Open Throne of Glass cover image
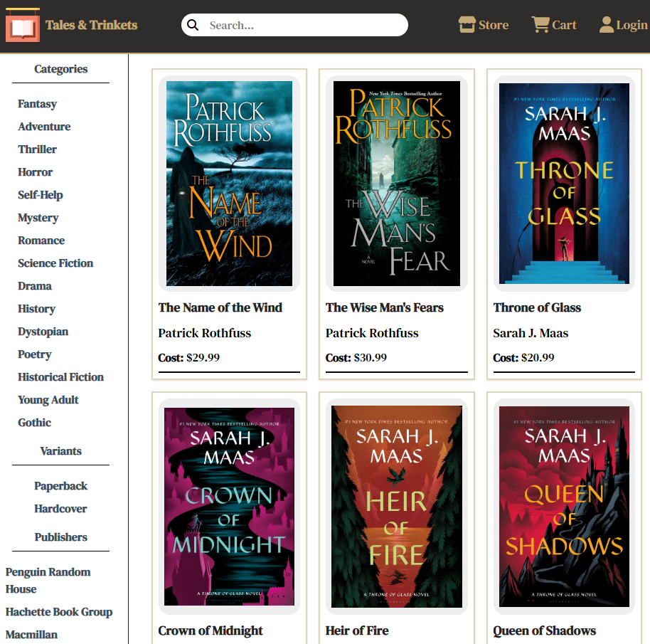 pyautogui.click(x=564, y=184)
